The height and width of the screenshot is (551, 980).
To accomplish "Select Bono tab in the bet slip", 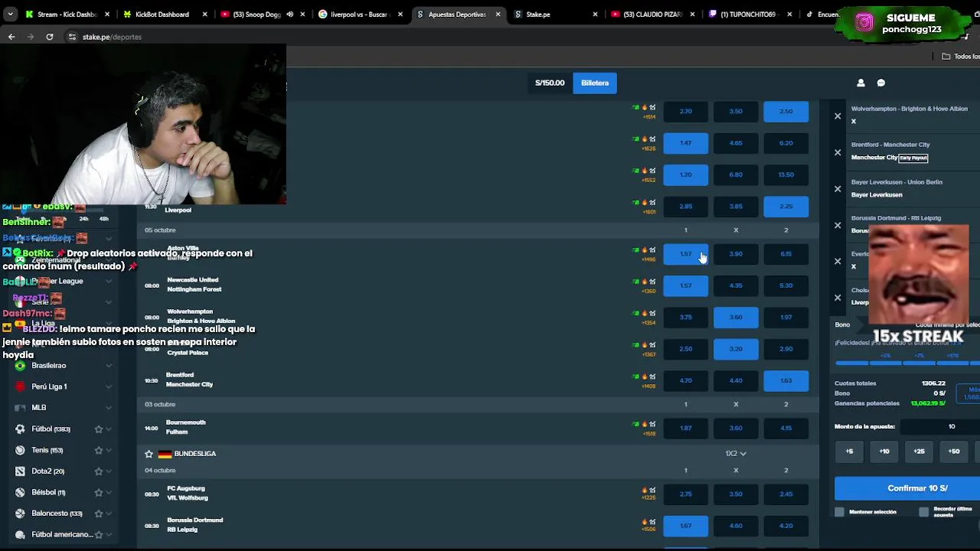I will pyautogui.click(x=842, y=325).
